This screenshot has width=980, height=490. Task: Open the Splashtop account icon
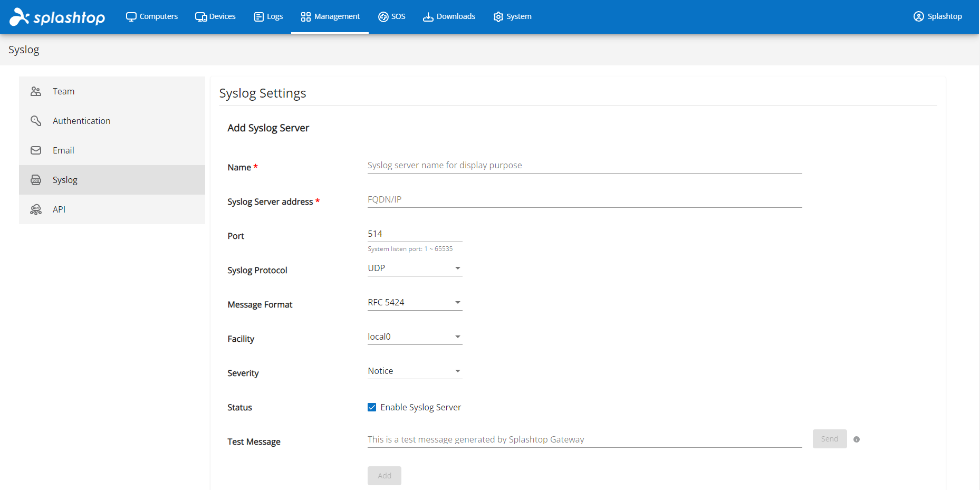[918, 16]
